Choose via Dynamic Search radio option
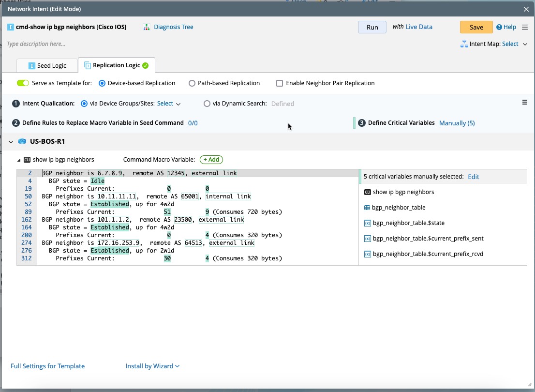Viewport: 535px width, 392px height. [207, 104]
